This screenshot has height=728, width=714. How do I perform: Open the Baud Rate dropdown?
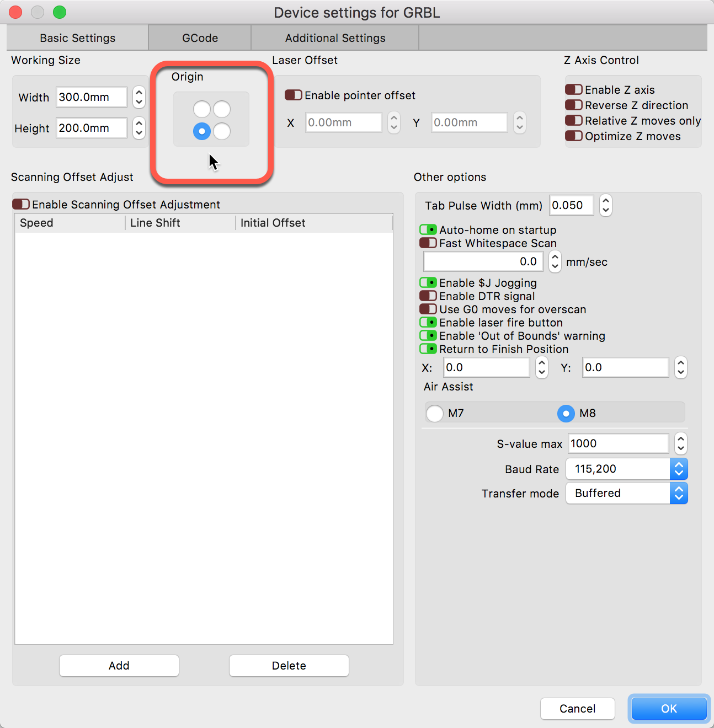(x=627, y=469)
